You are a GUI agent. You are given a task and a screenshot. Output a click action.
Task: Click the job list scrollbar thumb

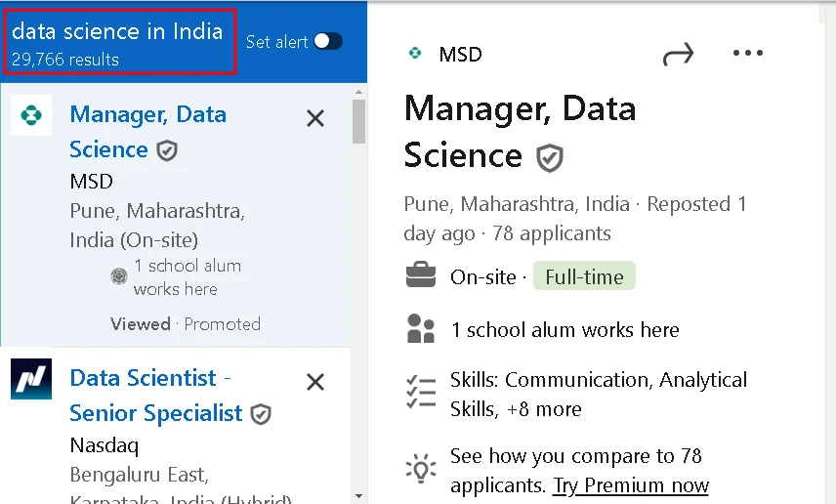click(x=358, y=121)
